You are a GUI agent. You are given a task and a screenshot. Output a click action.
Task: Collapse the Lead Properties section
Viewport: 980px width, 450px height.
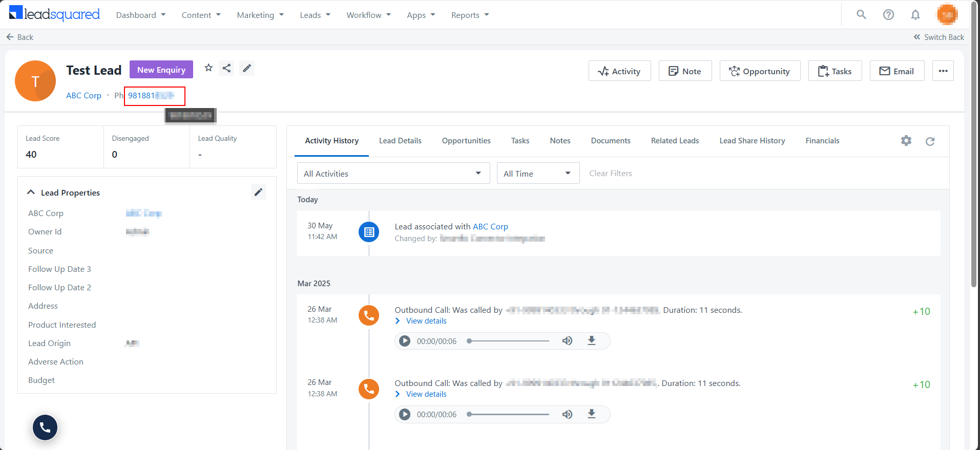pyautogui.click(x=31, y=192)
